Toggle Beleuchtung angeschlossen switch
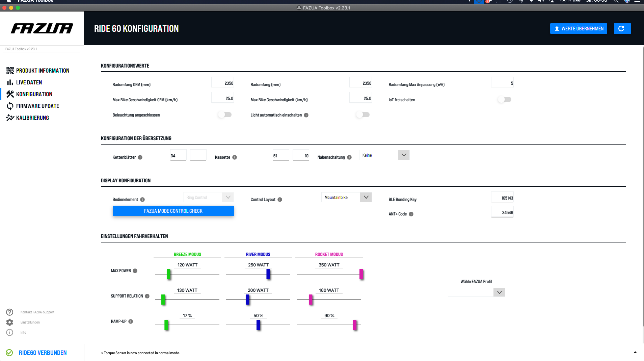Screen dimensions: 644x361 tap(225, 115)
